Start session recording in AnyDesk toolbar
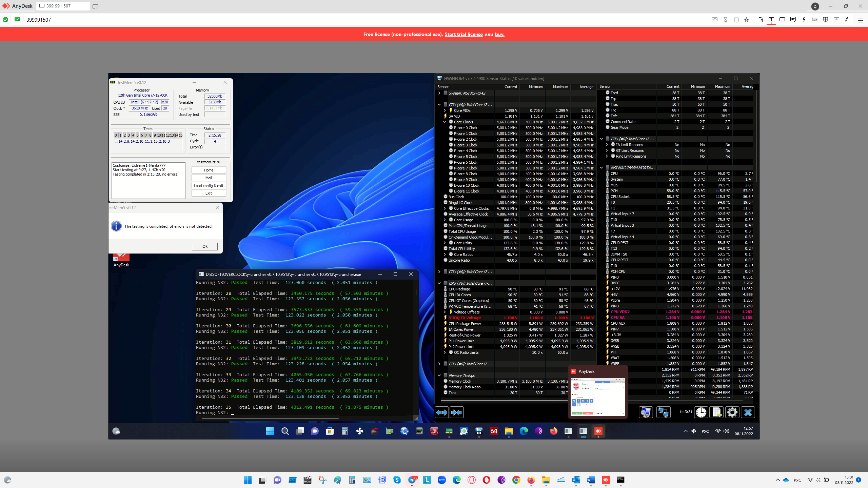 tap(836, 20)
